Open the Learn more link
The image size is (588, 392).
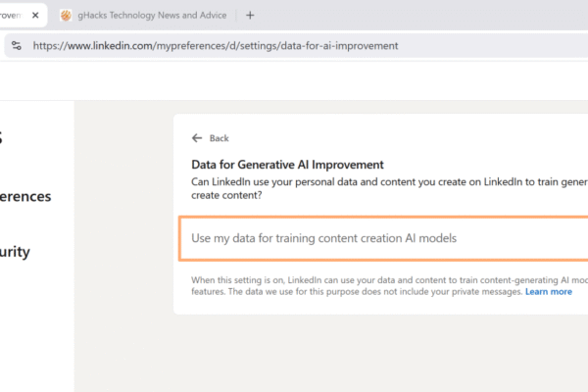click(549, 292)
